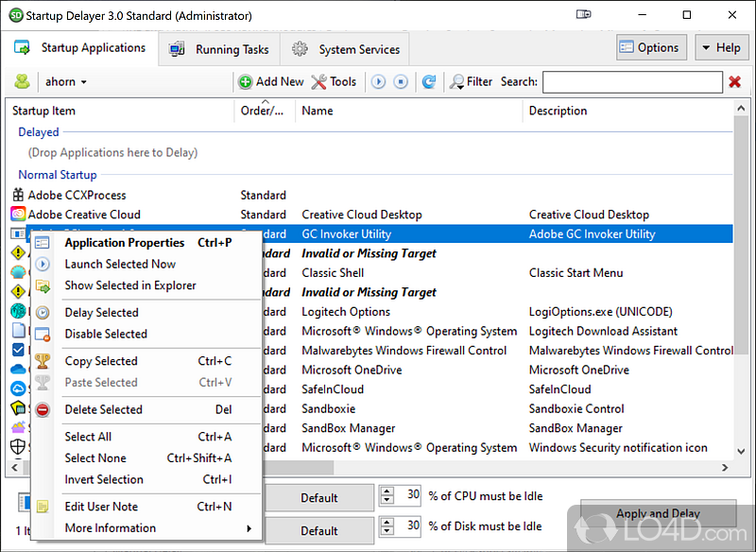
Task: Click the green Add New plus icon
Action: coord(246,82)
